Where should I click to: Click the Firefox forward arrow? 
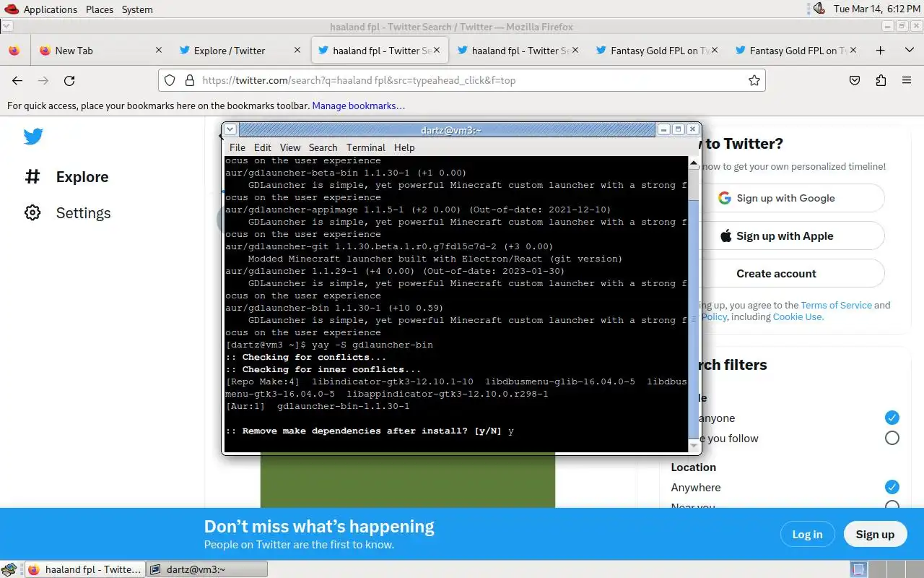tap(43, 80)
